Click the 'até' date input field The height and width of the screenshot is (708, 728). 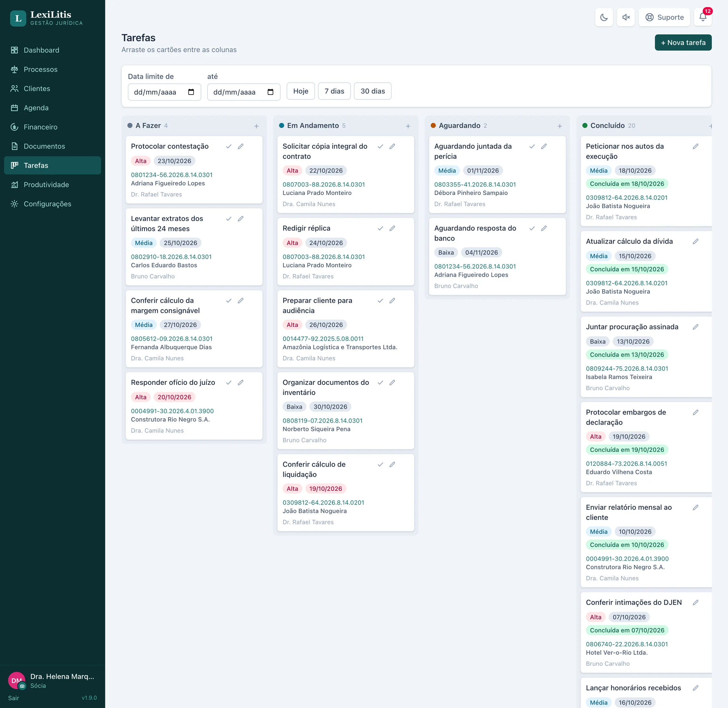click(x=243, y=92)
